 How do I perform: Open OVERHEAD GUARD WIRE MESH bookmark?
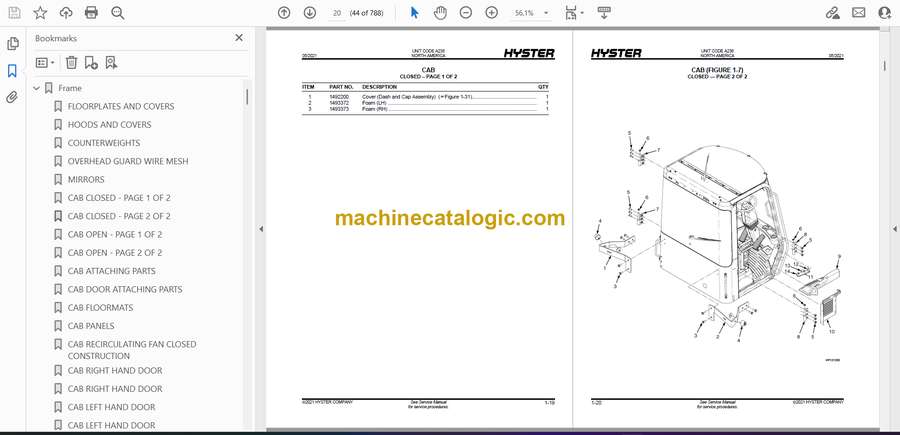[x=127, y=161]
